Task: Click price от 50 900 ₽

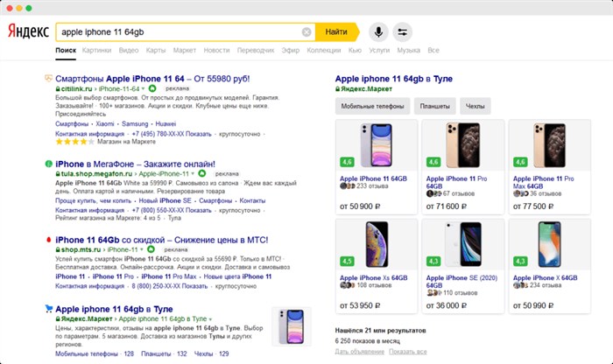Action: click(360, 206)
